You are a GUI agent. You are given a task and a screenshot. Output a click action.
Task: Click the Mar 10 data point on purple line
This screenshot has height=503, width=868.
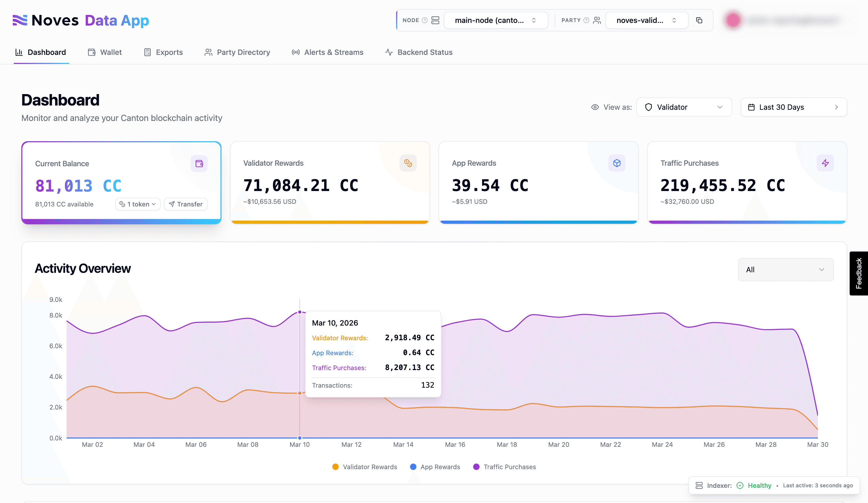pyautogui.click(x=300, y=312)
